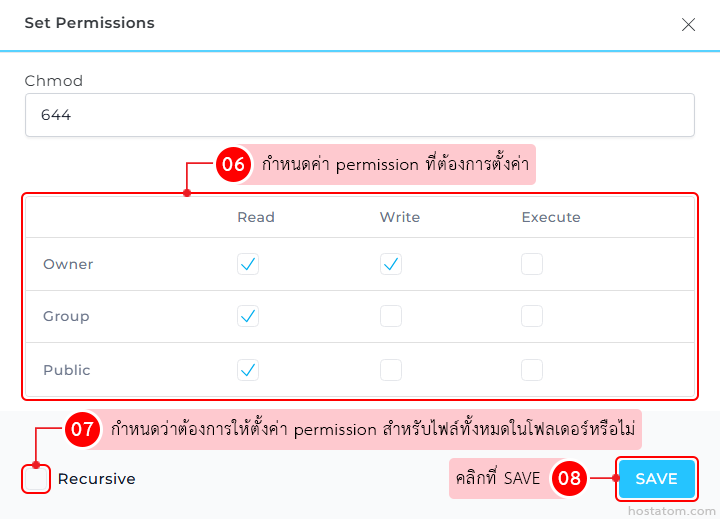Click the Owner row label
This screenshot has height=519, width=720.
[68, 264]
